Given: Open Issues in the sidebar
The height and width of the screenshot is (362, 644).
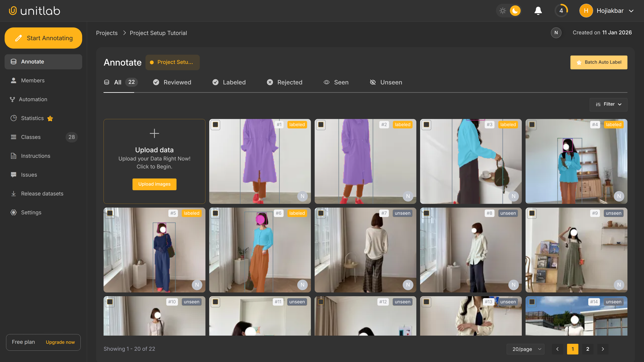Looking at the screenshot, I should click(x=29, y=175).
